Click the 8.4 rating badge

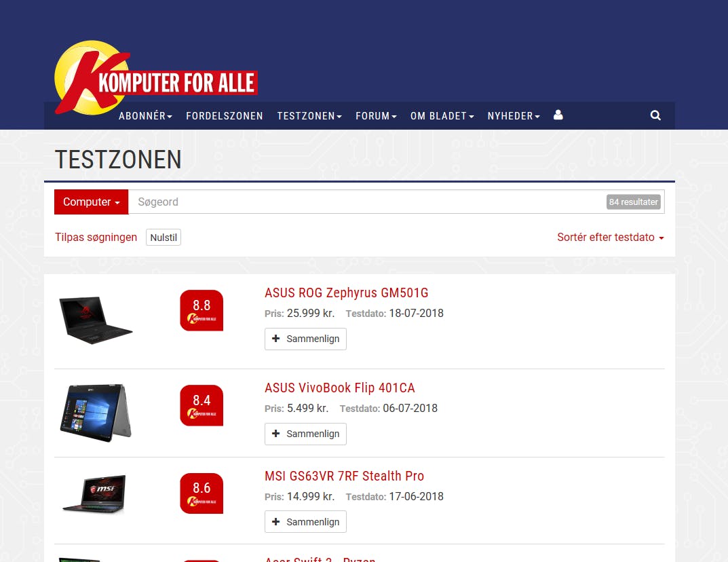[202, 405]
